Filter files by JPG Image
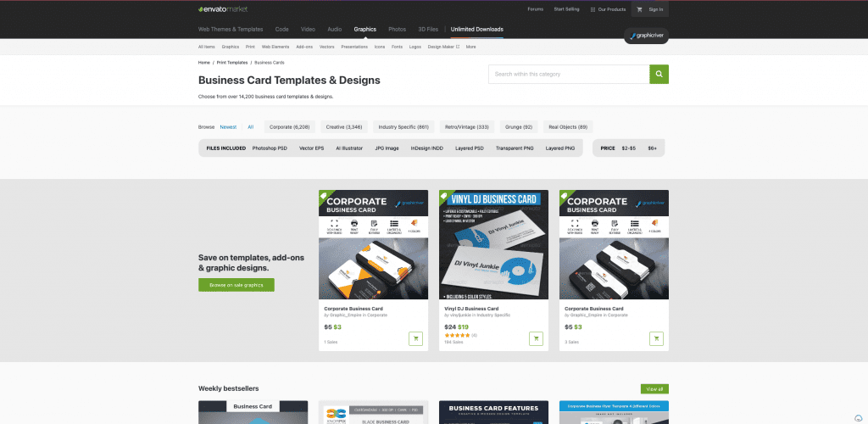The image size is (868, 424). (x=387, y=148)
